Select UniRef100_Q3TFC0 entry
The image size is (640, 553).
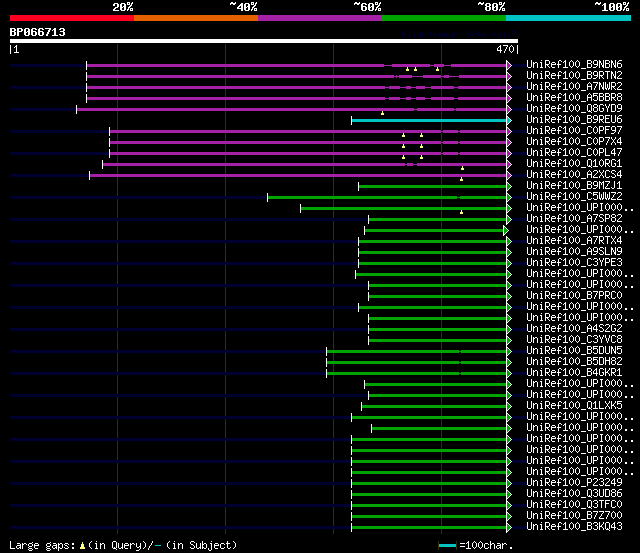pyautogui.click(x=574, y=505)
